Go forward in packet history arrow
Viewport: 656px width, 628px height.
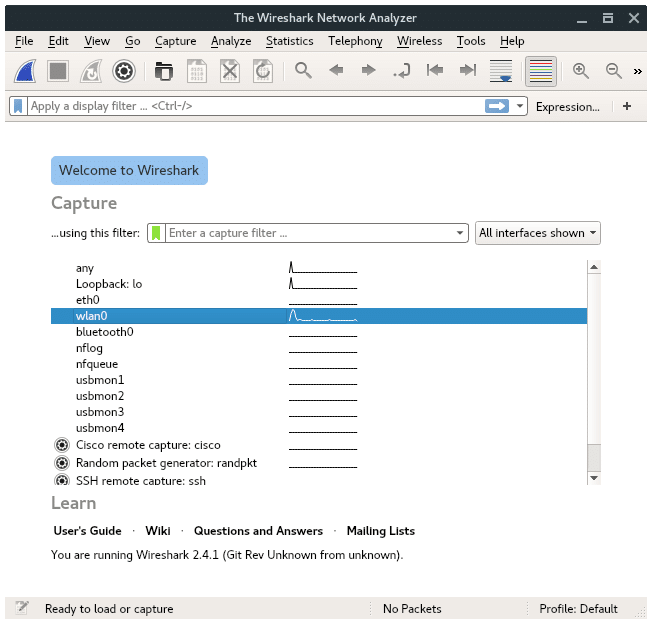click(369, 70)
